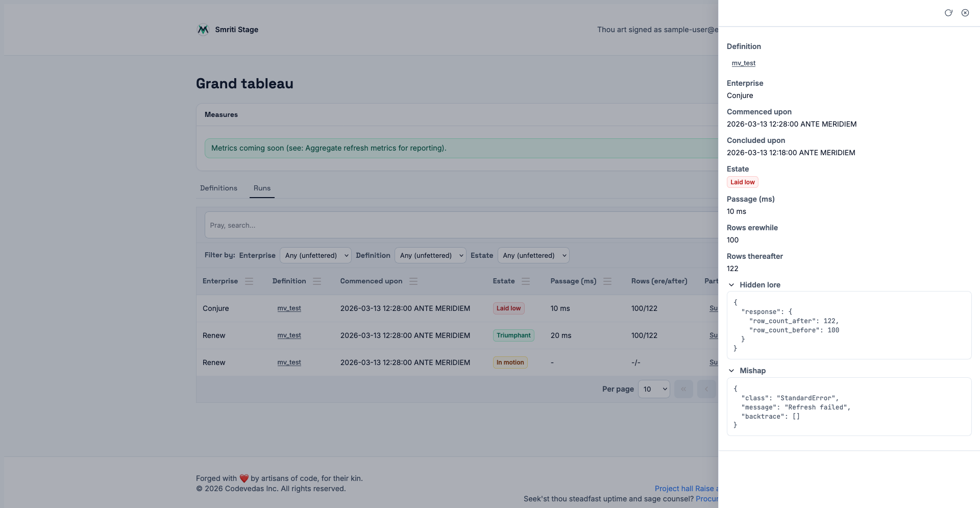Go to the previous results page
980x508 pixels.
point(706,389)
